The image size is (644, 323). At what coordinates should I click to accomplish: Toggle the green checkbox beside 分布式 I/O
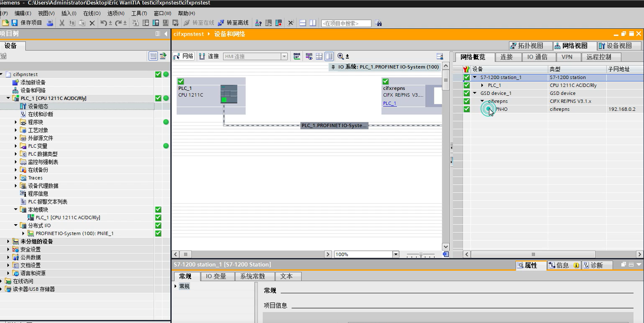click(158, 226)
